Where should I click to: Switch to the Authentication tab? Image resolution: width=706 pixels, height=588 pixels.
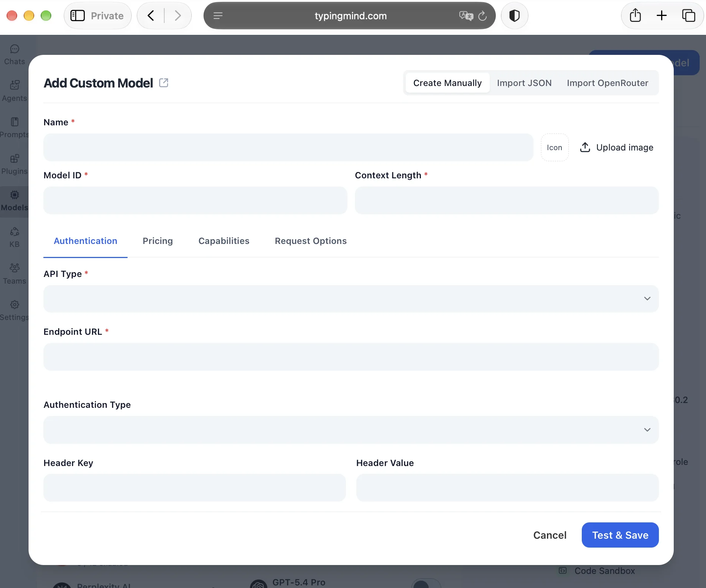[x=85, y=241]
